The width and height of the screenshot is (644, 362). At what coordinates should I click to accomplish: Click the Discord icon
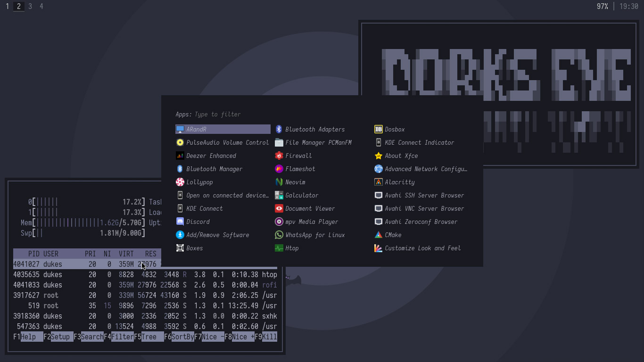(180, 222)
